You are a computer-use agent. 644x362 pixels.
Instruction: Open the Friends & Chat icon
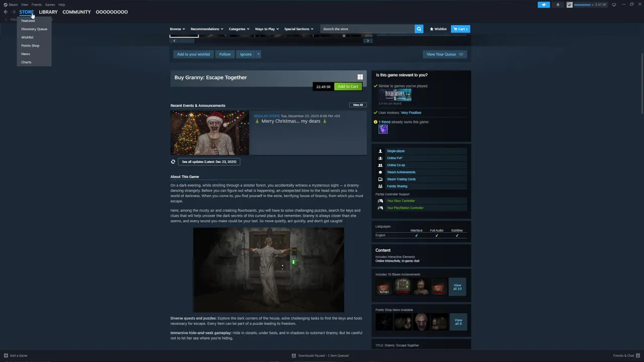coord(638,355)
